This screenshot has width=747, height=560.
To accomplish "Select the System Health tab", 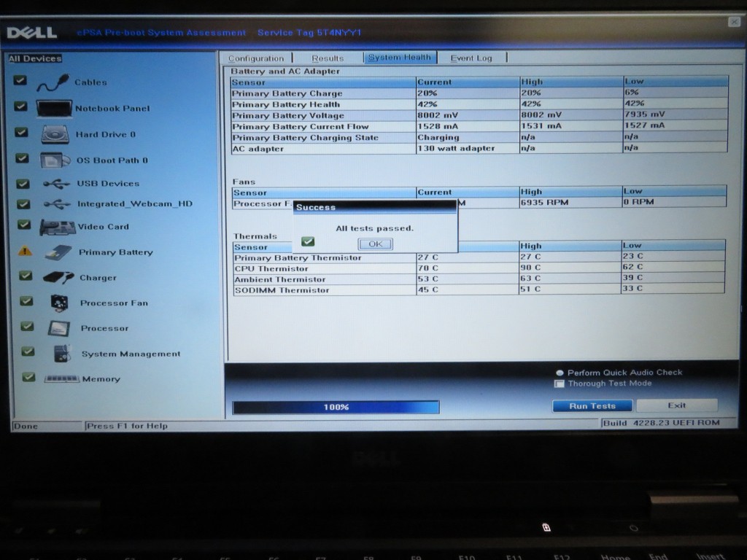I will [x=400, y=57].
